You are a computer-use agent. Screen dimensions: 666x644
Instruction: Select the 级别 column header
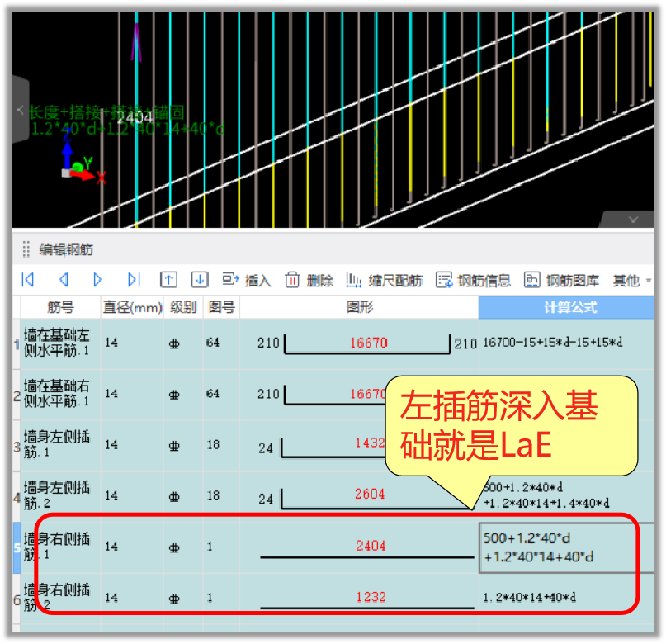(183, 307)
